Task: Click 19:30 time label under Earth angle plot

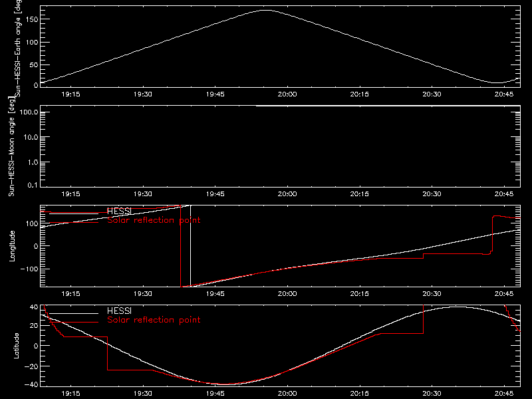Action: [x=143, y=94]
